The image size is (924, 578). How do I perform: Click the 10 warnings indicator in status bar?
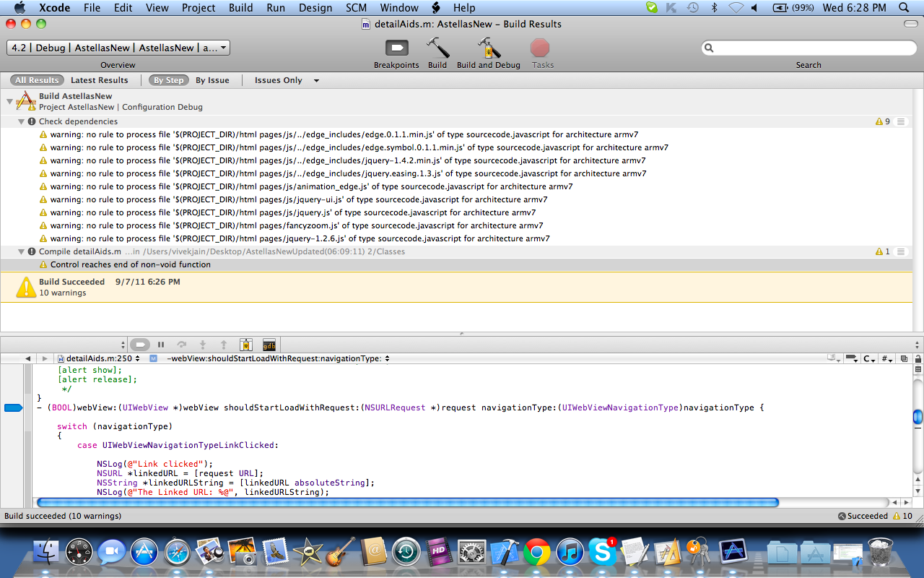pyautogui.click(x=903, y=516)
